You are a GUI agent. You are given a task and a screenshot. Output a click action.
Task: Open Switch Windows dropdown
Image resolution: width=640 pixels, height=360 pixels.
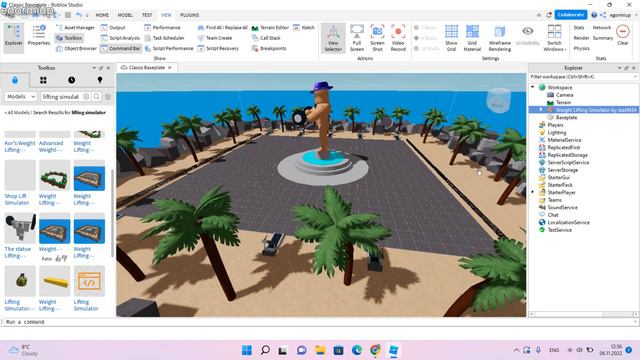pos(554,38)
